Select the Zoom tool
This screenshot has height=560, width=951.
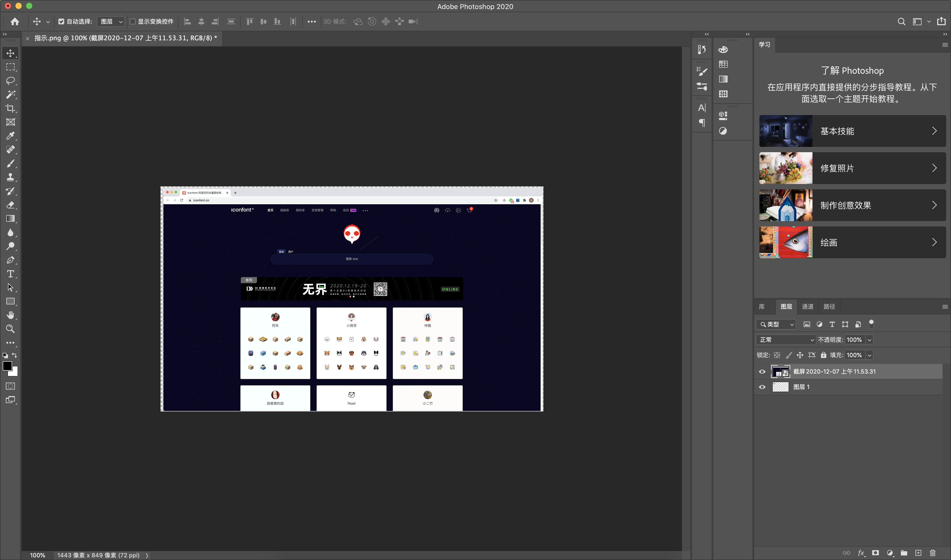(11, 329)
